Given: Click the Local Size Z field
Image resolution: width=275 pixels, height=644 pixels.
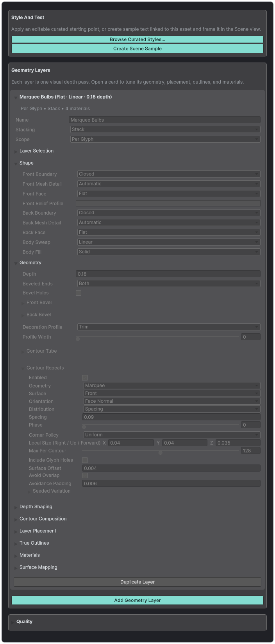Looking at the screenshot, I should (238, 443).
